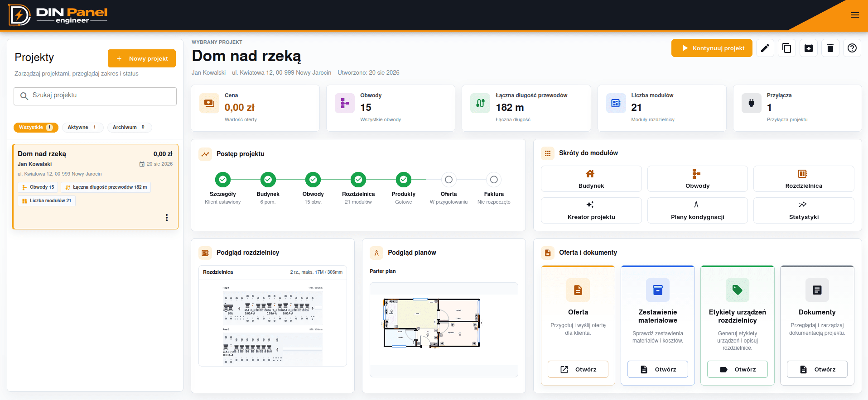This screenshot has width=868, height=400.
Task: Select the completed Rozdzielnica progress step
Action: 358,180
